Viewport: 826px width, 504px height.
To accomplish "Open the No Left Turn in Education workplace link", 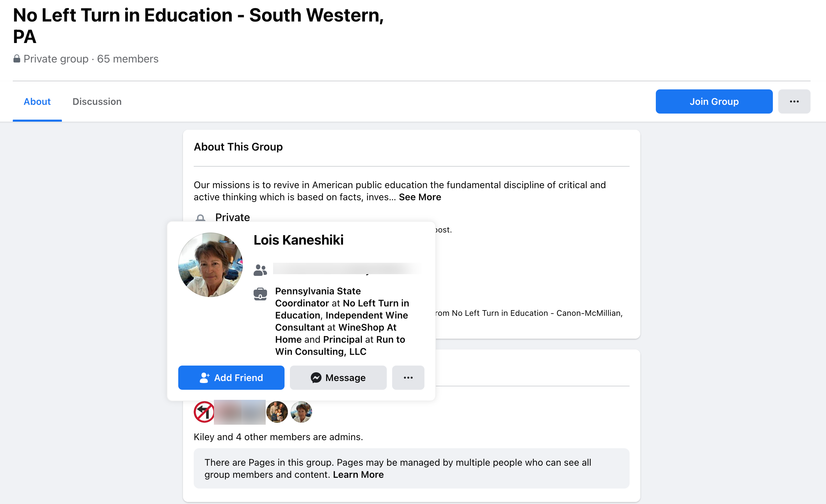I will pos(375,303).
